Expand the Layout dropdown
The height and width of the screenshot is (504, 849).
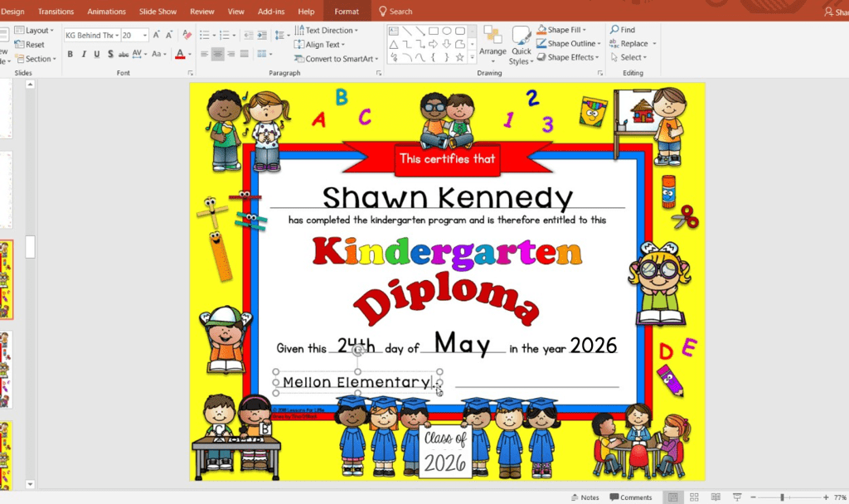pos(34,31)
